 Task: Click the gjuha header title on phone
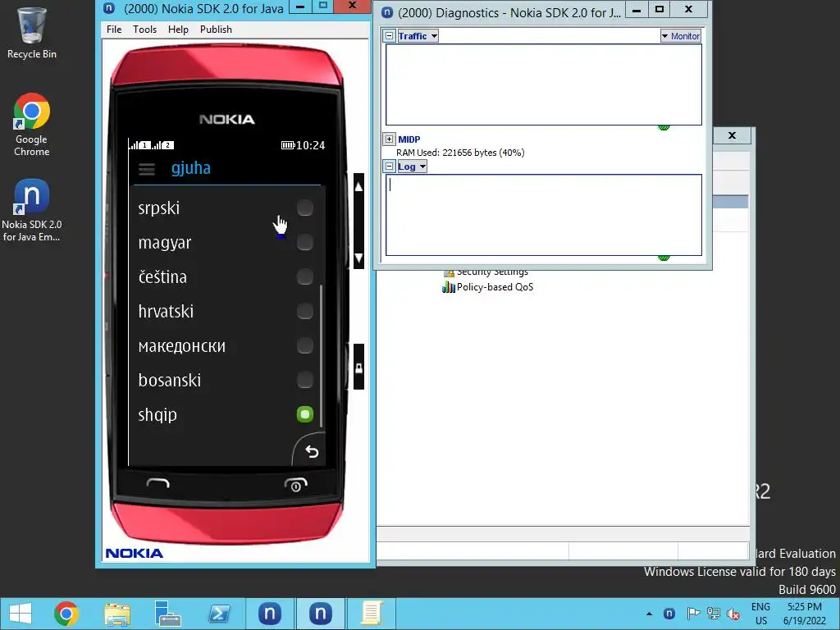click(191, 168)
